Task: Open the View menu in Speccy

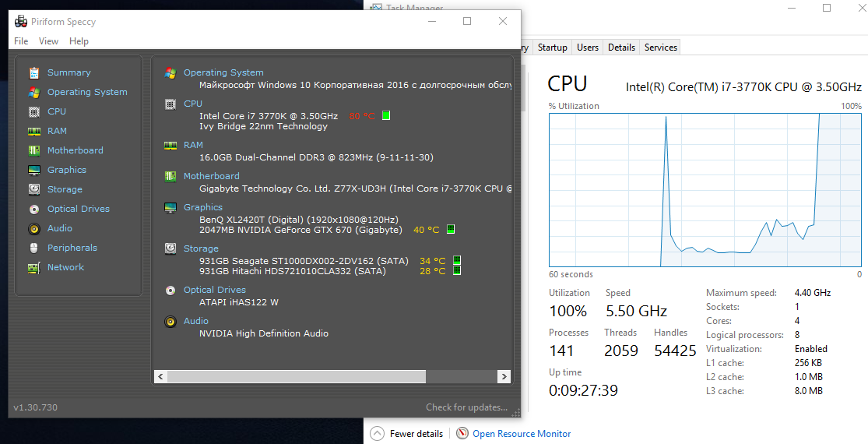Action: tap(49, 41)
